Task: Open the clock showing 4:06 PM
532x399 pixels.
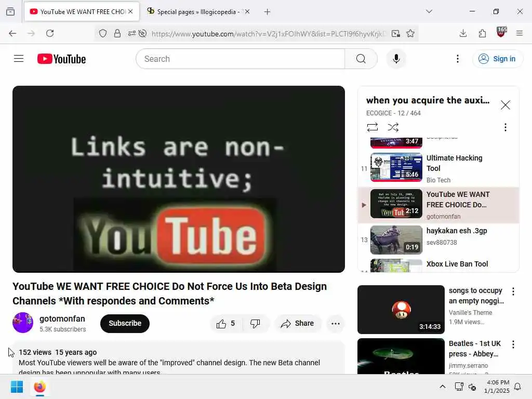Action: click(497, 387)
